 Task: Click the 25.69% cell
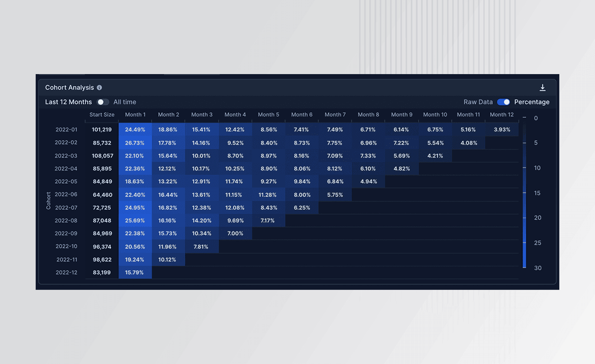point(135,220)
